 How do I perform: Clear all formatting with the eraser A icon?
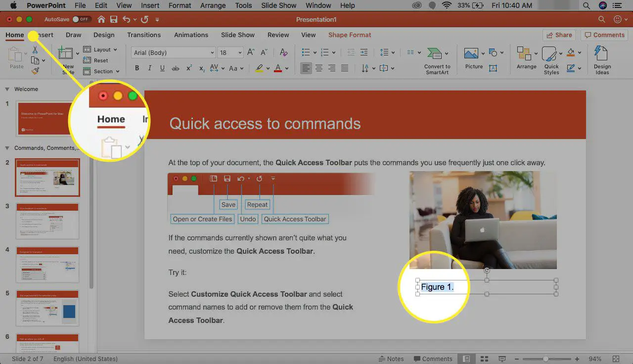283,52
